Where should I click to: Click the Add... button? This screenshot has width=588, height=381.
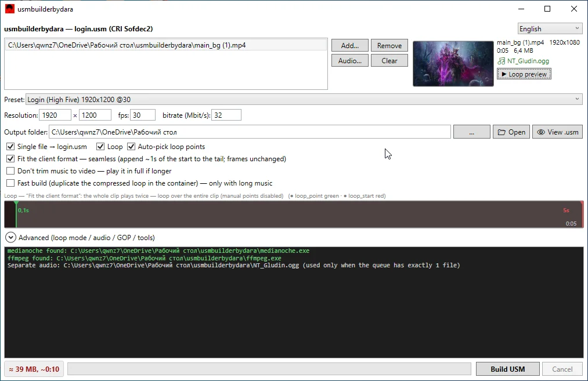coord(350,46)
